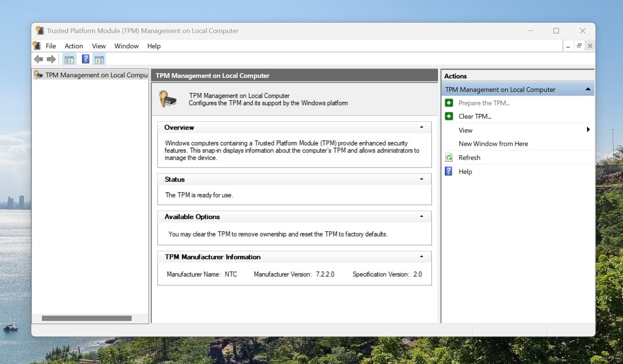Viewport: 623px width, 364px height.
Task: Click Help in the Actions pane
Action: tap(465, 172)
